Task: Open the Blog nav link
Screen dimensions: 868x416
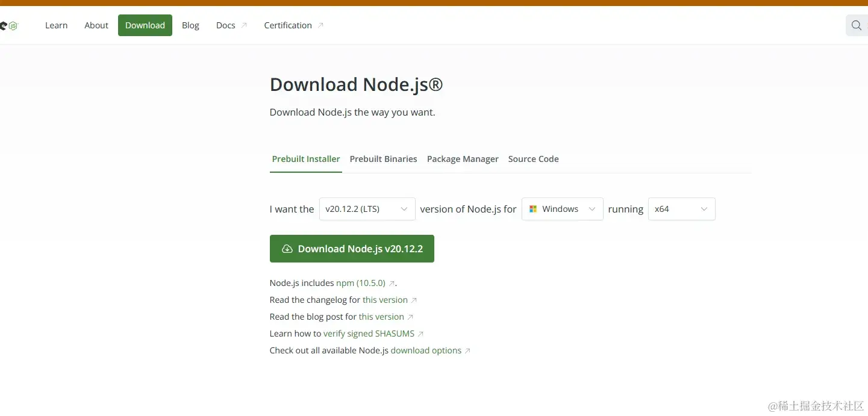Action: pyautogui.click(x=190, y=25)
